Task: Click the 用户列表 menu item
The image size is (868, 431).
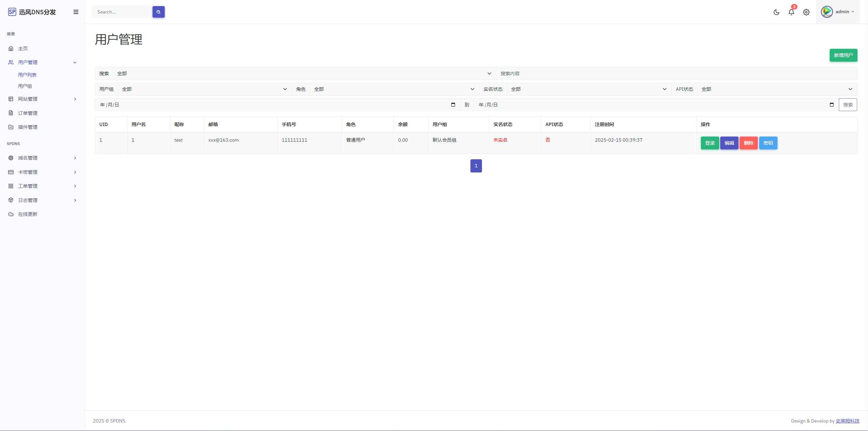Action: [27, 75]
